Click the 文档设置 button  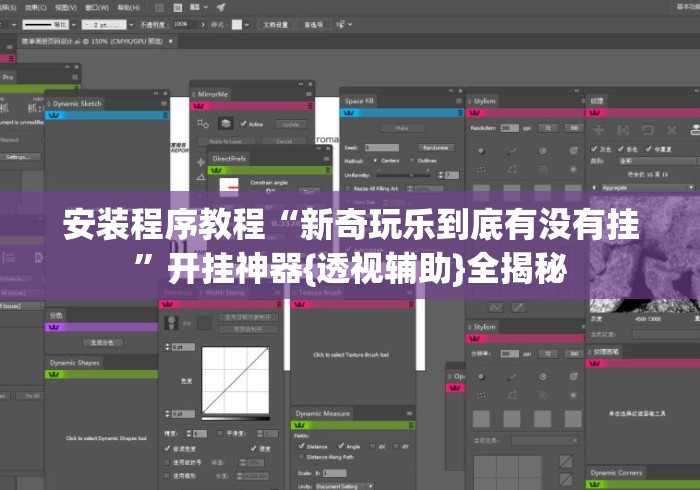coord(275,25)
